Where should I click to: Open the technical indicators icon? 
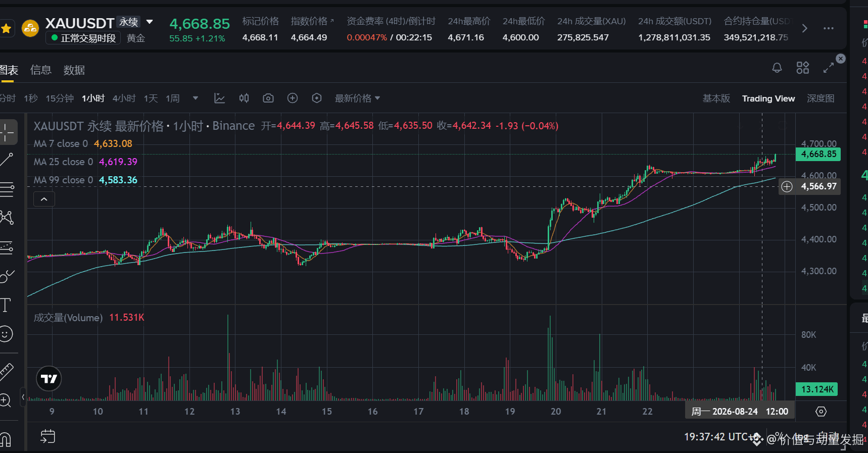tap(219, 98)
